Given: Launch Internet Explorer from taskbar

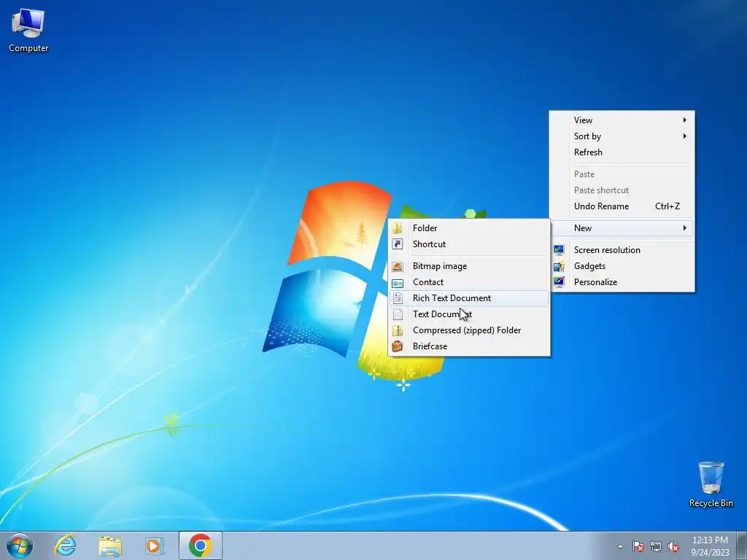Looking at the screenshot, I should (65, 545).
